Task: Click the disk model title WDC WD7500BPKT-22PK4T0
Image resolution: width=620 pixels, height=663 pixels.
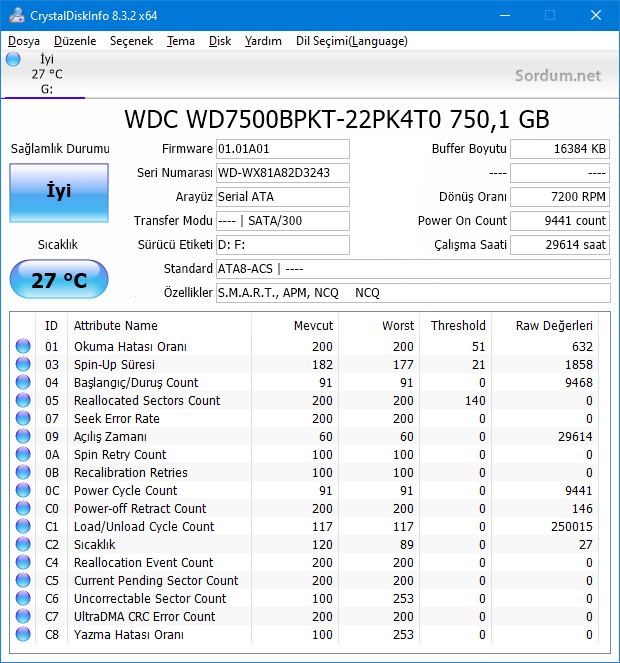Action: tap(337, 119)
